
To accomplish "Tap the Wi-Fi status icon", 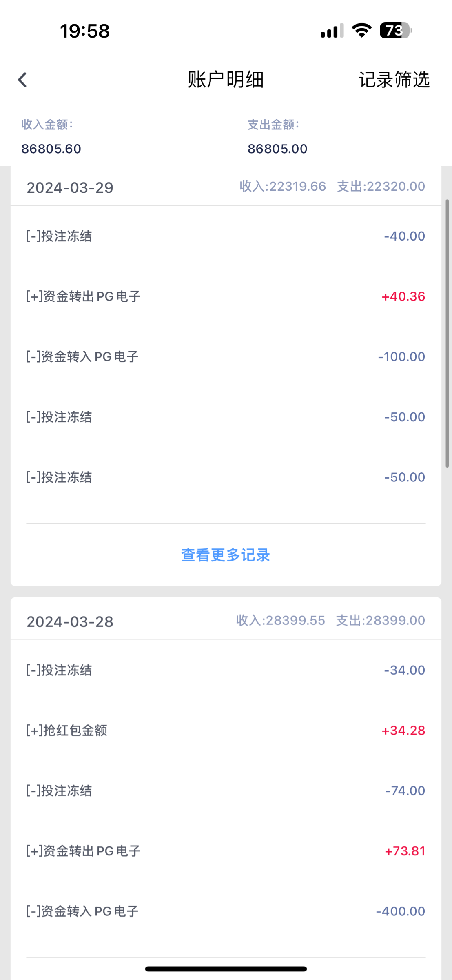I will point(361,31).
